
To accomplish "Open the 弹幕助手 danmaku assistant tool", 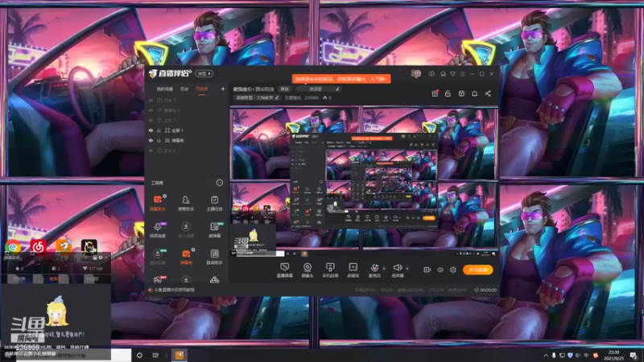I will pos(157,203).
